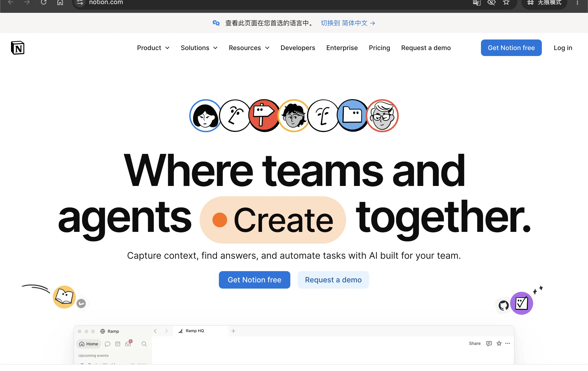Viewport: 588px width, 371px height.
Task: Open the inbox icon with red badge
Action: coord(128,343)
